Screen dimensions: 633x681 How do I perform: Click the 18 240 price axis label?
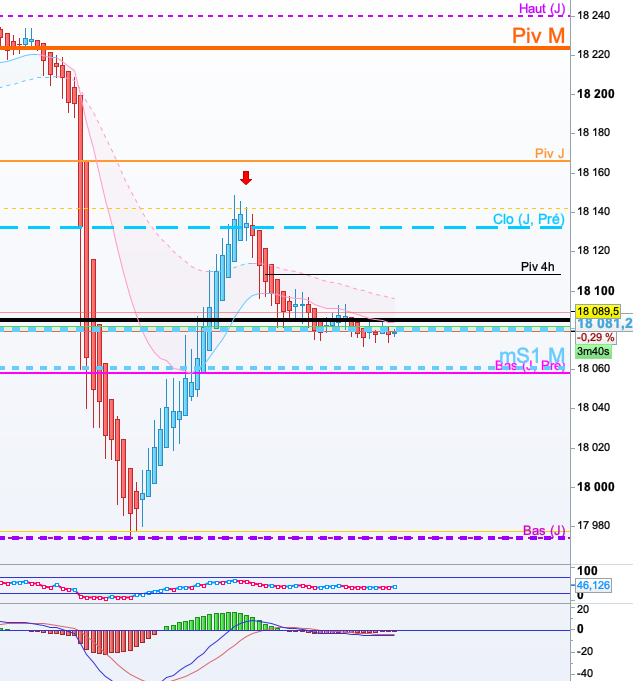coord(593,16)
